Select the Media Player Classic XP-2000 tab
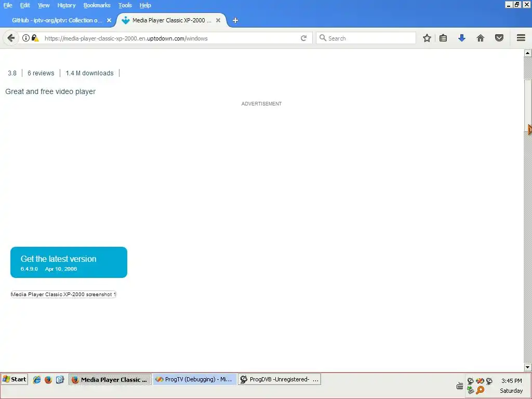 tap(171, 20)
